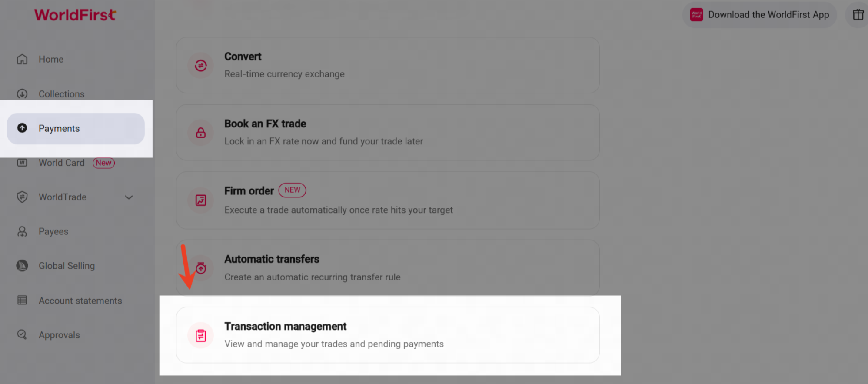868x384 pixels.
Task: Click the Approvals magnifier icon
Action: tap(22, 335)
